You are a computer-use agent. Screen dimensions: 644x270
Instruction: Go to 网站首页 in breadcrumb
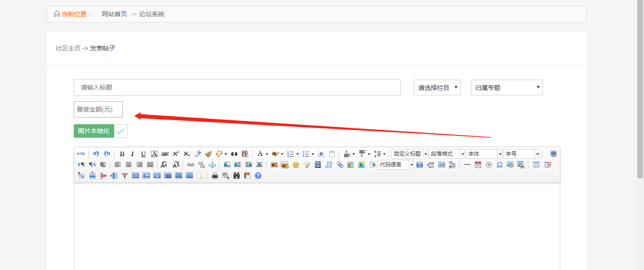pos(114,14)
